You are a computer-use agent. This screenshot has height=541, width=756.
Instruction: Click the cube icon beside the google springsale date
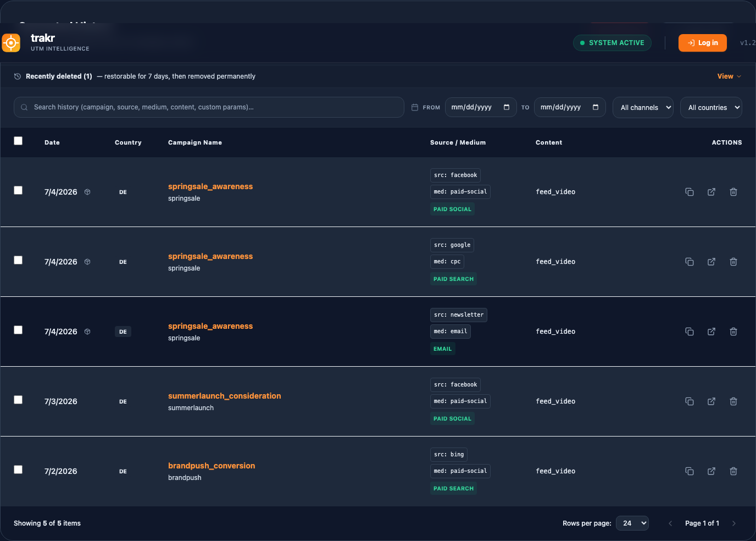(x=87, y=262)
